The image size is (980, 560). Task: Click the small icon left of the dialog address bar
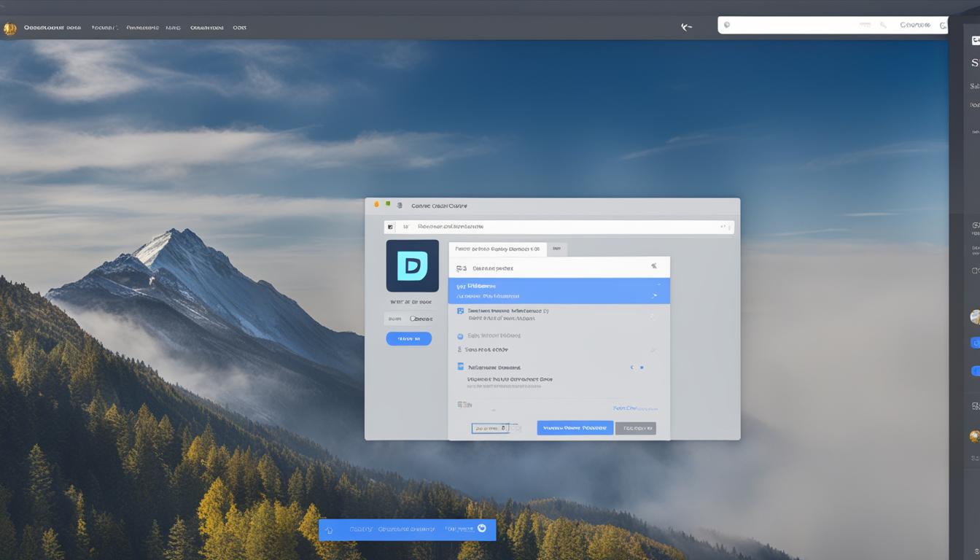tap(390, 227)
